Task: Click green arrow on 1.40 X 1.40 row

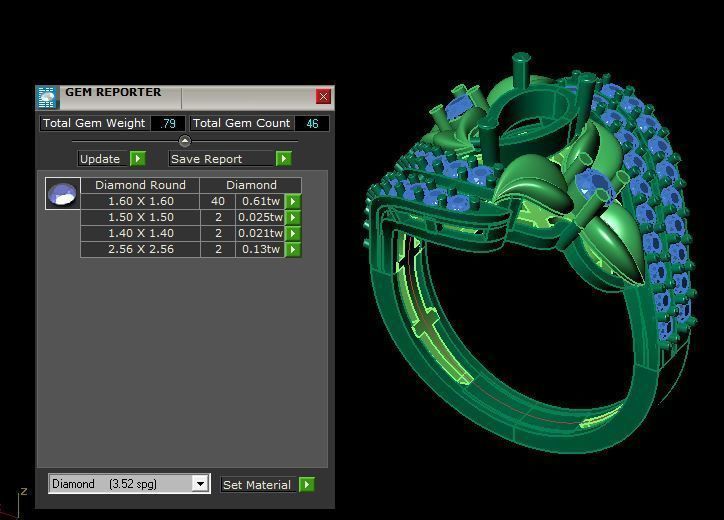Action: [x=293, y=234]
